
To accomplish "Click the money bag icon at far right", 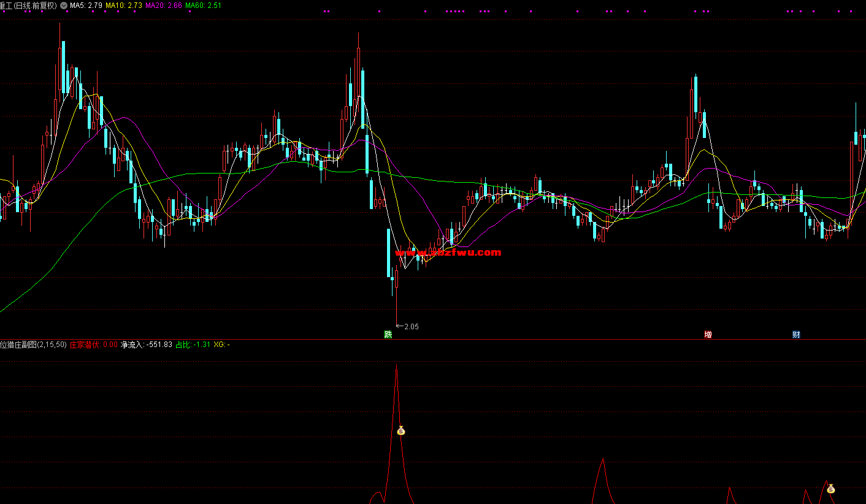I will (x=830, y=489).
